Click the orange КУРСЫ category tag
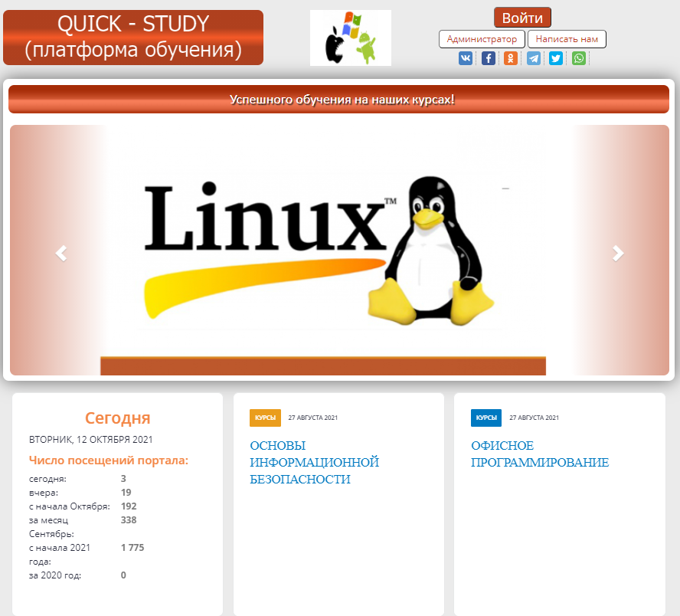 point(266,418)
